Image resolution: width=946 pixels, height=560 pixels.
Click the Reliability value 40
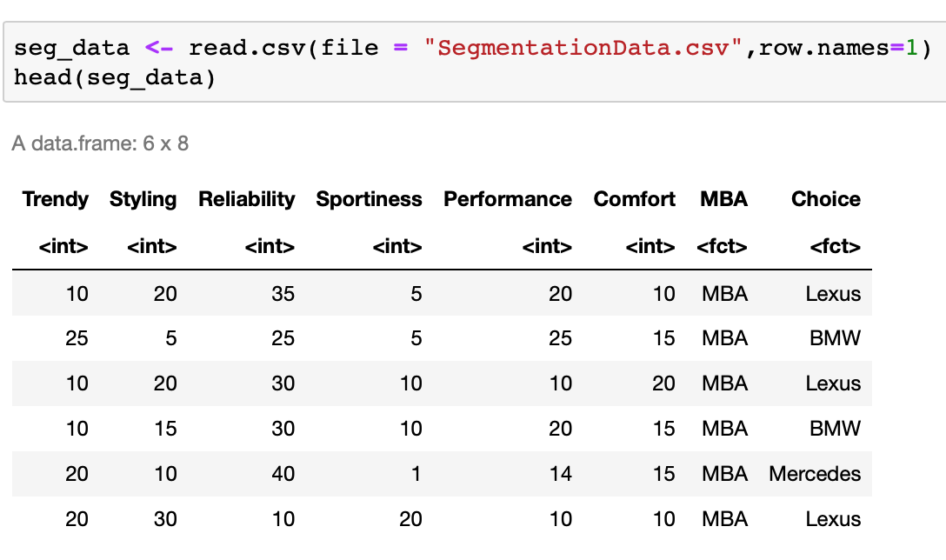tap(283, 474)
